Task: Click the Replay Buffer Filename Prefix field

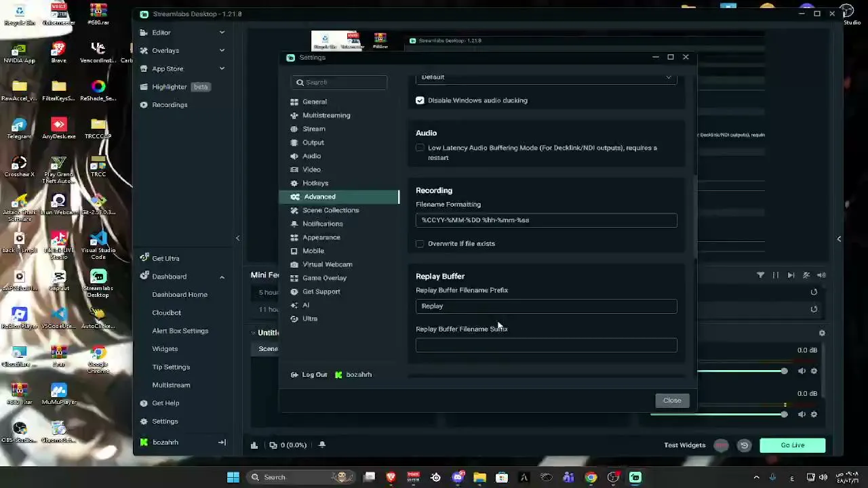Action: [546, 306]
